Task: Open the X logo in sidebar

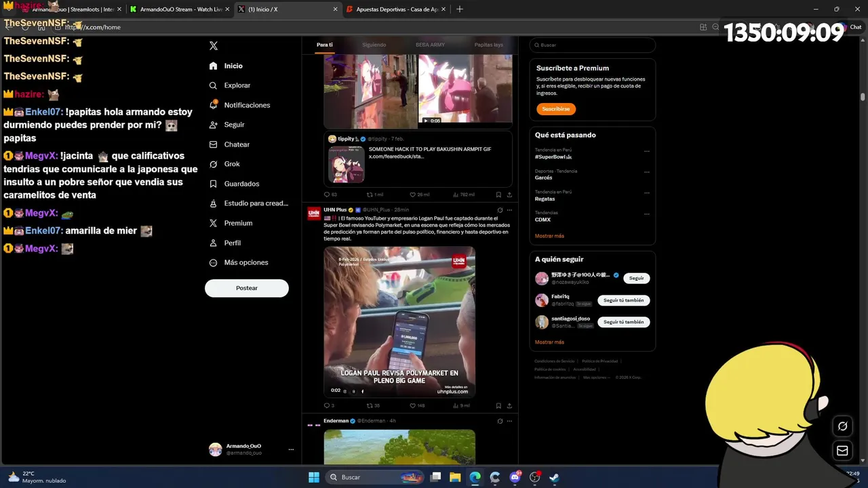Action: (214, 45)
